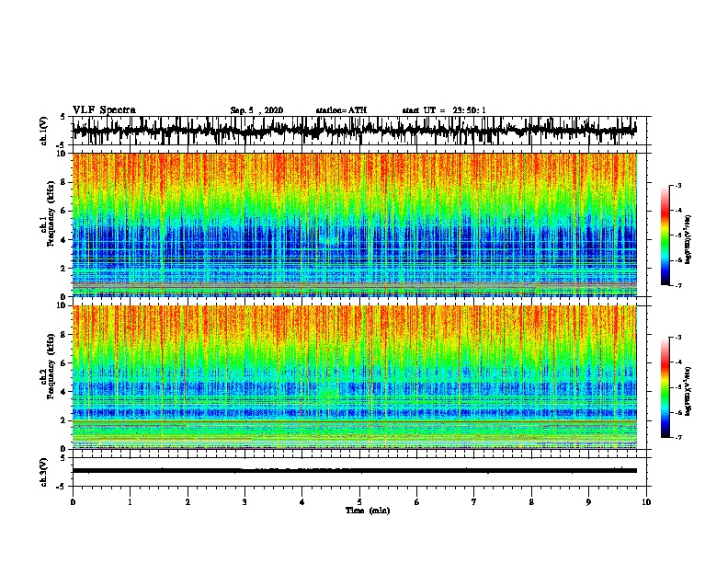
Task: Click the "ch.1(V)" axis label
Action: point(44,131)
